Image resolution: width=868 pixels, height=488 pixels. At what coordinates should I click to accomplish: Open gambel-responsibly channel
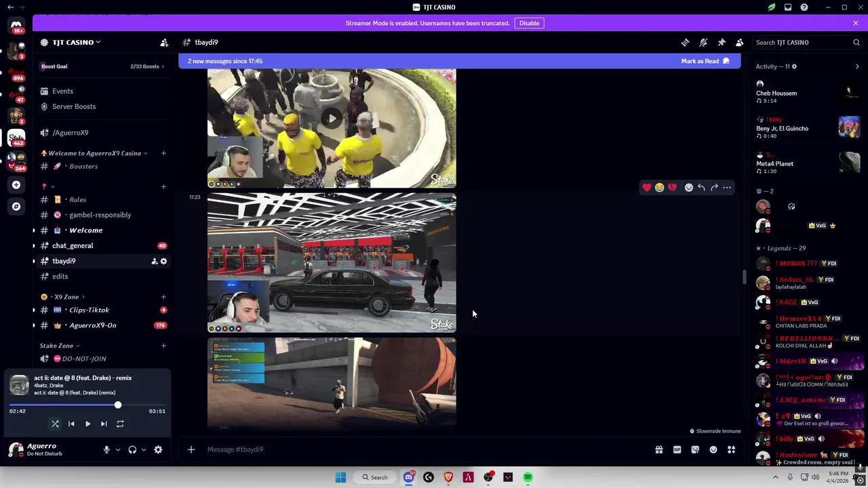coord(103,215)
